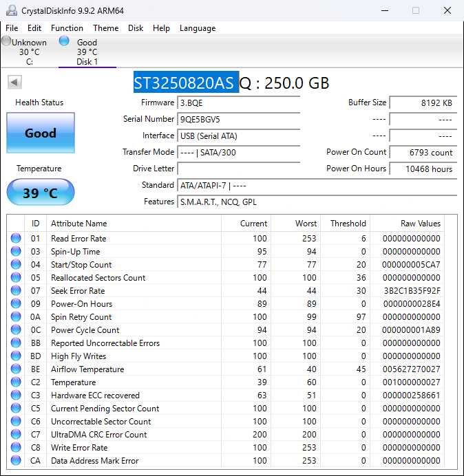Click status orb for Write Error Rate

[x=16, y=447]
